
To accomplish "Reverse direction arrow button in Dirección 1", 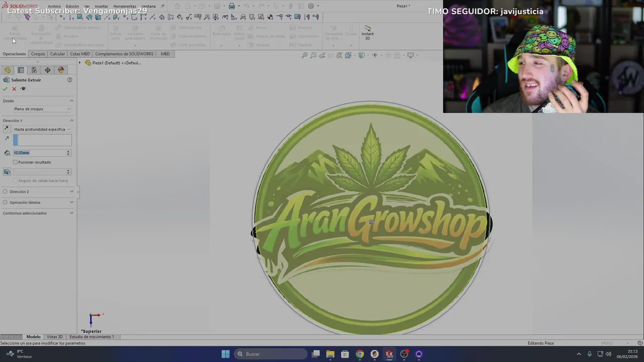I will point(7,129).
